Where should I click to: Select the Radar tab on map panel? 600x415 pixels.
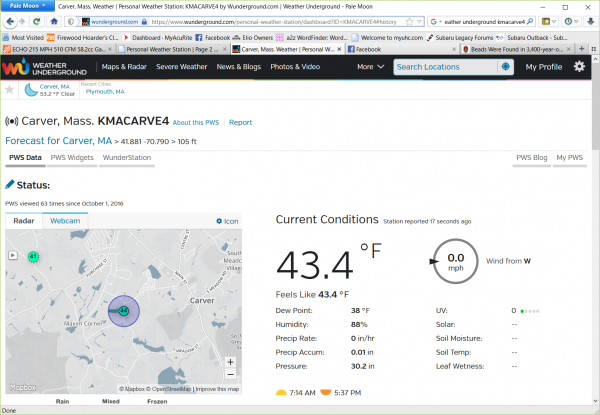(24, 221)
